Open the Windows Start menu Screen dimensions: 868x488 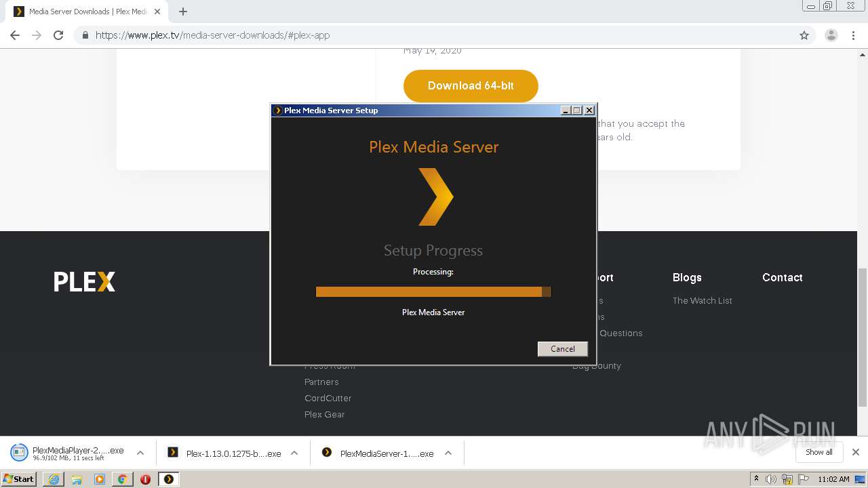click(x=18, y=479)
